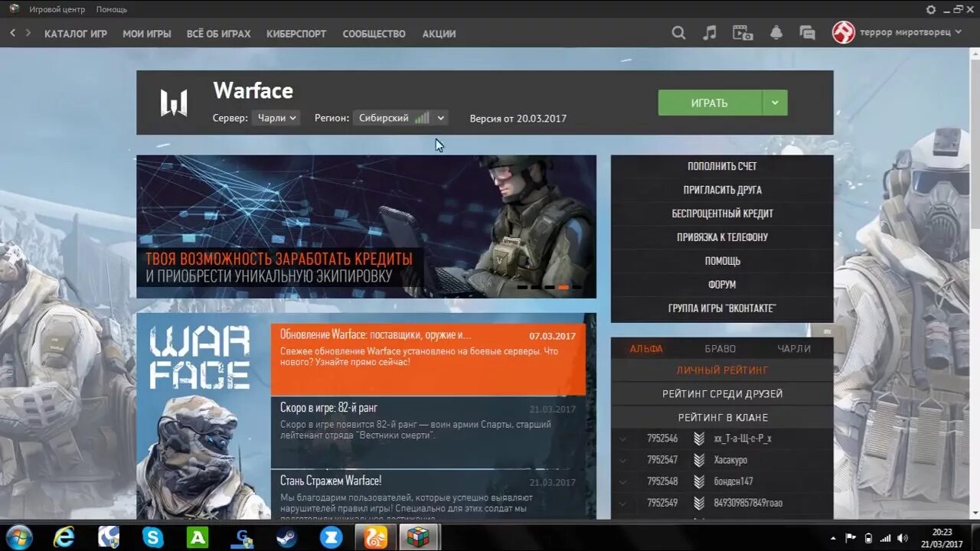Open the Регион Сибирский dropdown
This screenshot has height=551, width=980.
pos(400,118)
